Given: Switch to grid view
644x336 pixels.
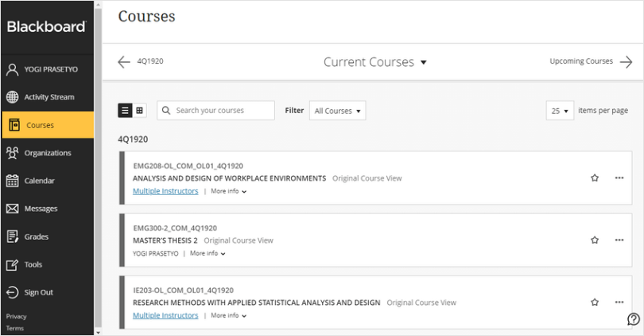Looking at the screenshot, I should tap(140, 110).
